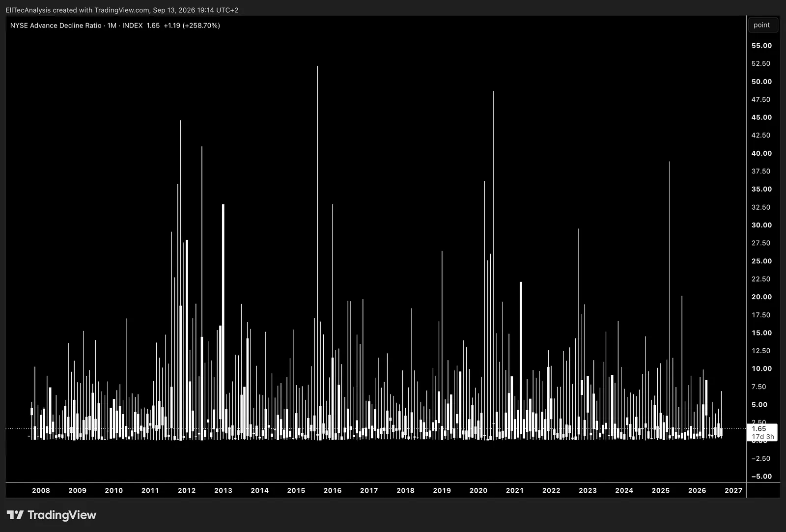Viewport: 786px width, 532px height.
Task: Click the −2.50 price axis label
Action: tap(761, 458)
